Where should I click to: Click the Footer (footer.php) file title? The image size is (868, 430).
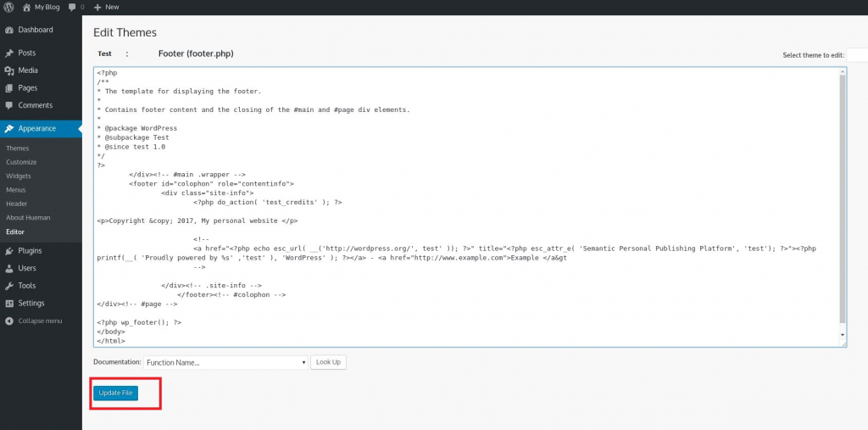[196, 53]
